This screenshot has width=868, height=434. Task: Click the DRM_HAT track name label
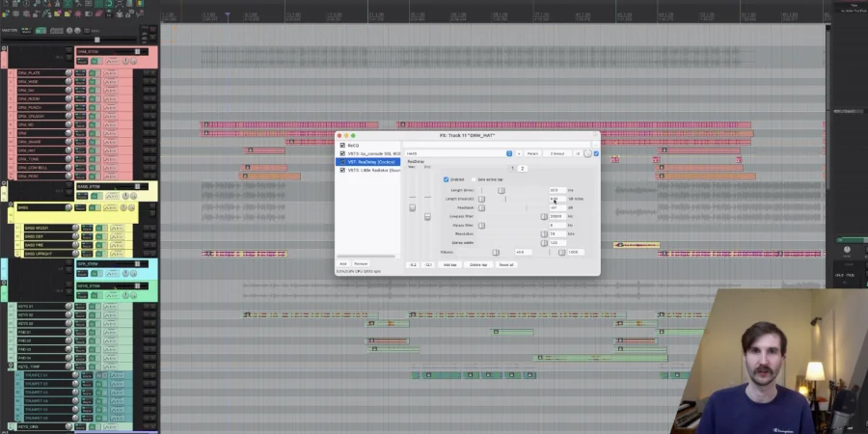[x=29, y=150]
